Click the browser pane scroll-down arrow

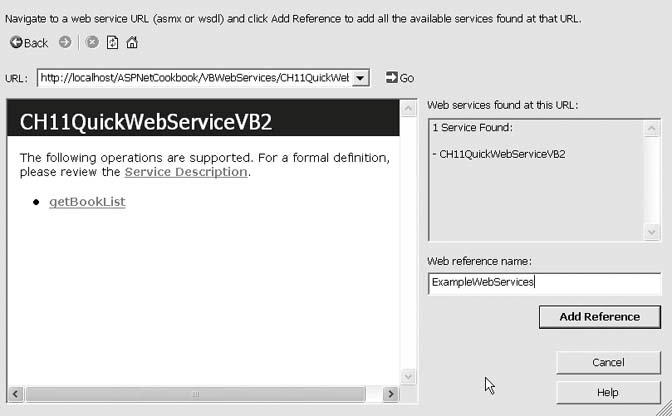point(408,377)
